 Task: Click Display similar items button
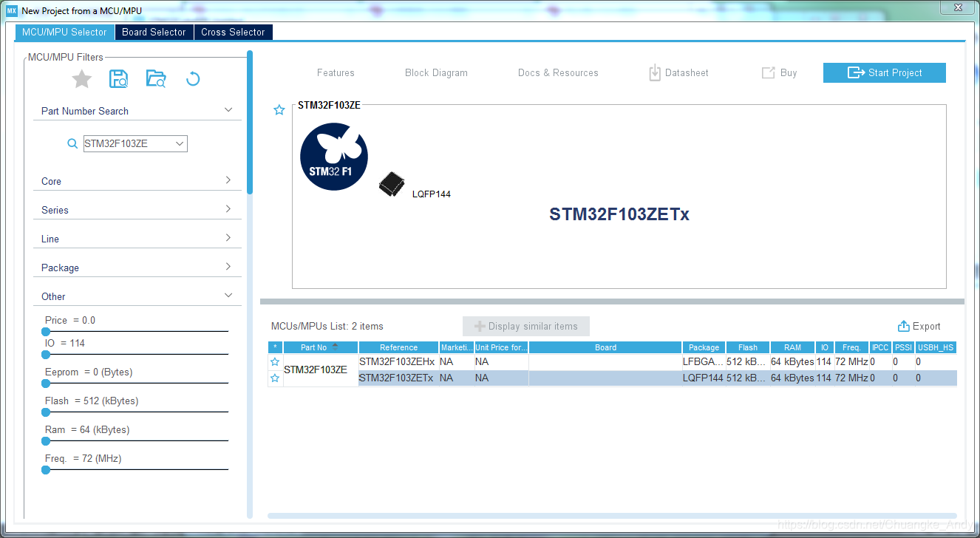(x=526, y=326)
